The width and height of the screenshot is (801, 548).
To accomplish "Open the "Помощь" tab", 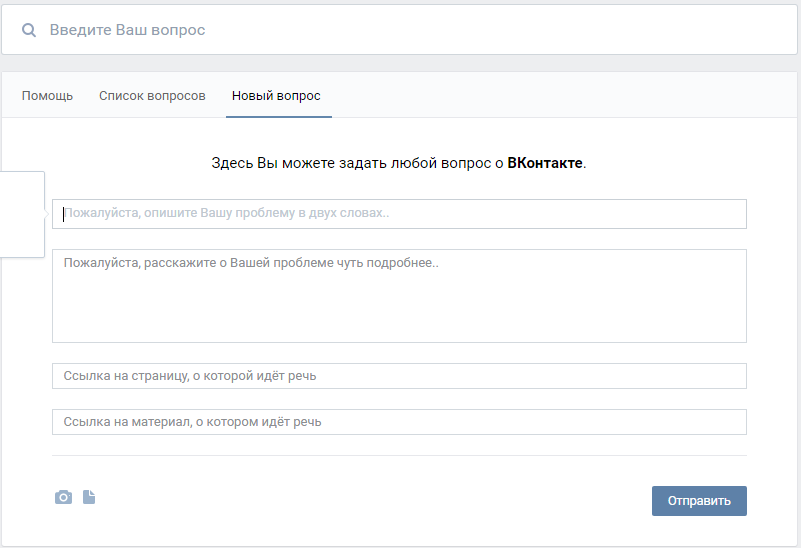I will (x=47, y=96).
